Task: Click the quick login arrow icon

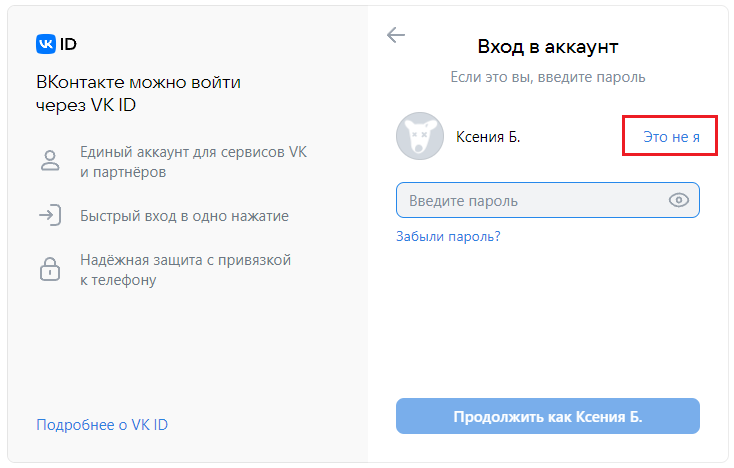Action: (x=50, y=215)
